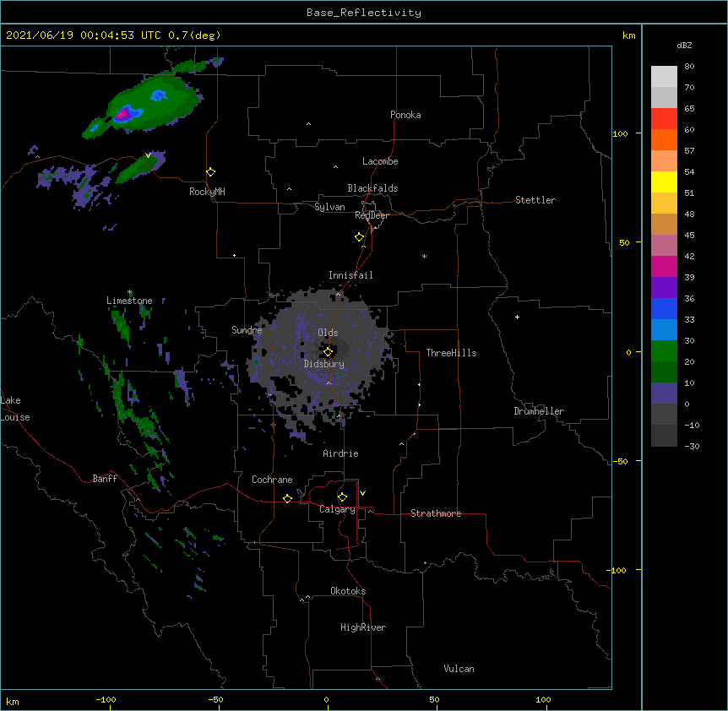
Task: Select the yellow diamond marker east of Cochrane
Action: pyautogui.click(x=287, y=498)
